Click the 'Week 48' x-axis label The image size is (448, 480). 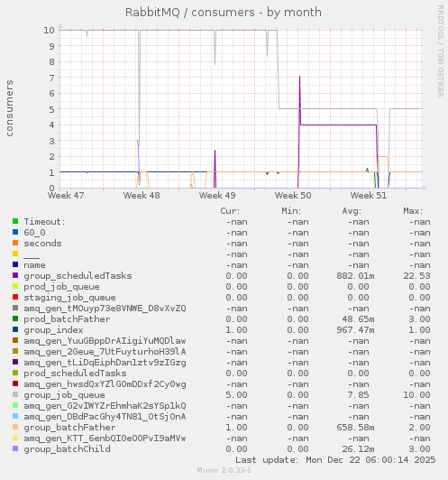(x=142, y=195)
